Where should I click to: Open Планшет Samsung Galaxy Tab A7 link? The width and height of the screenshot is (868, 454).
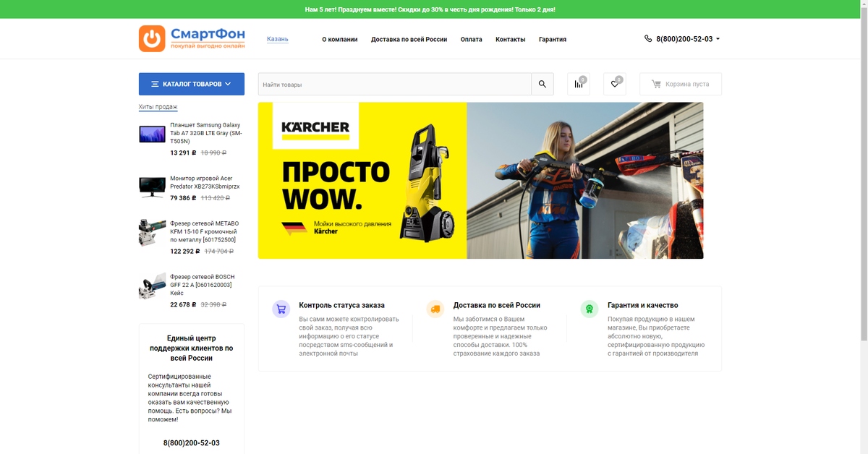(206, 133)
